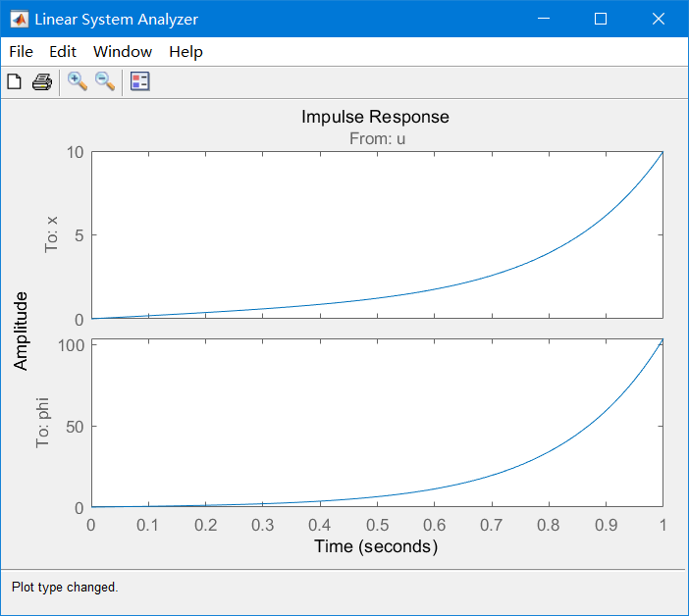The image size is (689, 616).
Task: Open the Edit menu
Action: (x=63, y=52)
